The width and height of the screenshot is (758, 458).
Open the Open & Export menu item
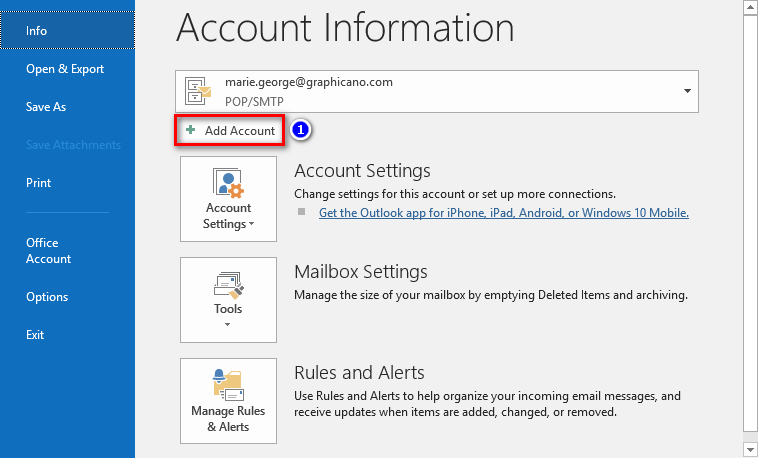coord(65,69)
